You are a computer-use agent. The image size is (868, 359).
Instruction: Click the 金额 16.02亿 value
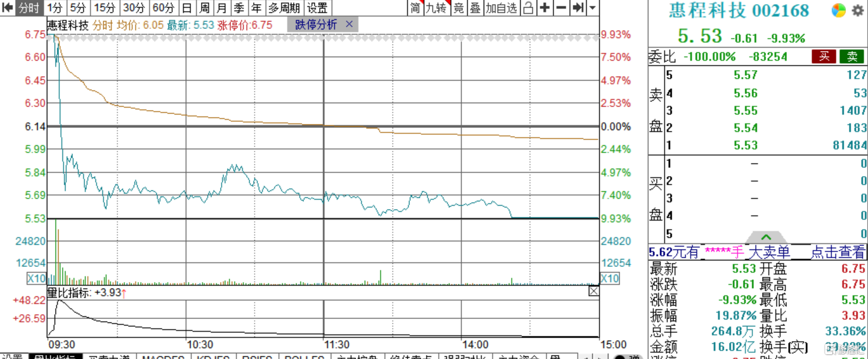pyautogui.click(x=734, y=347)
